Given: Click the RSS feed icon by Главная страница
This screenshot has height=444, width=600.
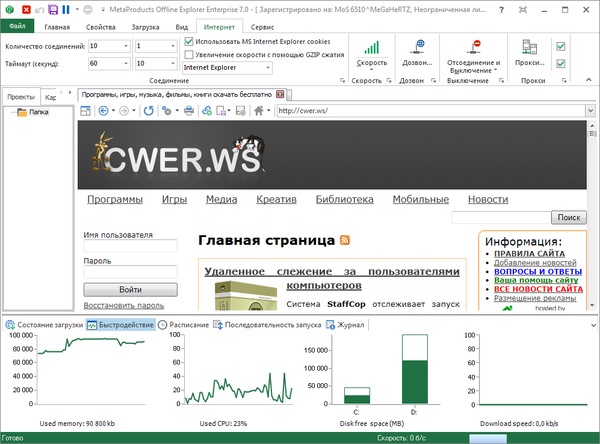Looking at the screenshot, I should (x=345, y=240).
